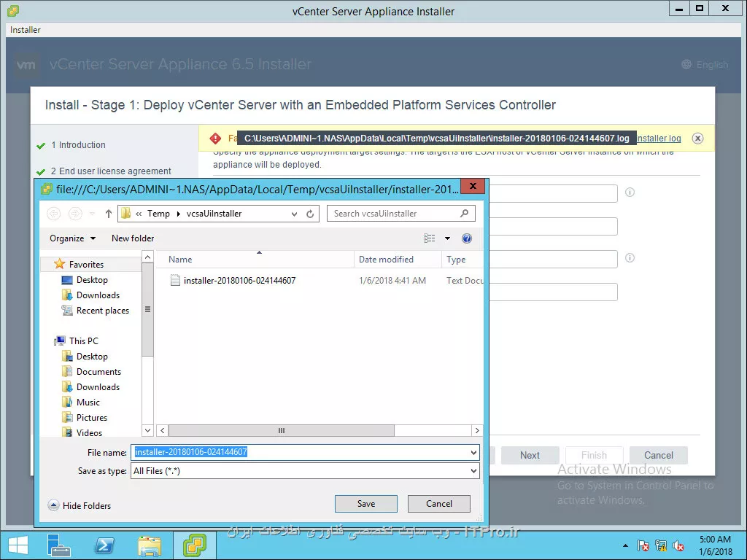This screenshot has width=747, height=560.
Task: Change the file view layout icon
Action: coord(429,238)
